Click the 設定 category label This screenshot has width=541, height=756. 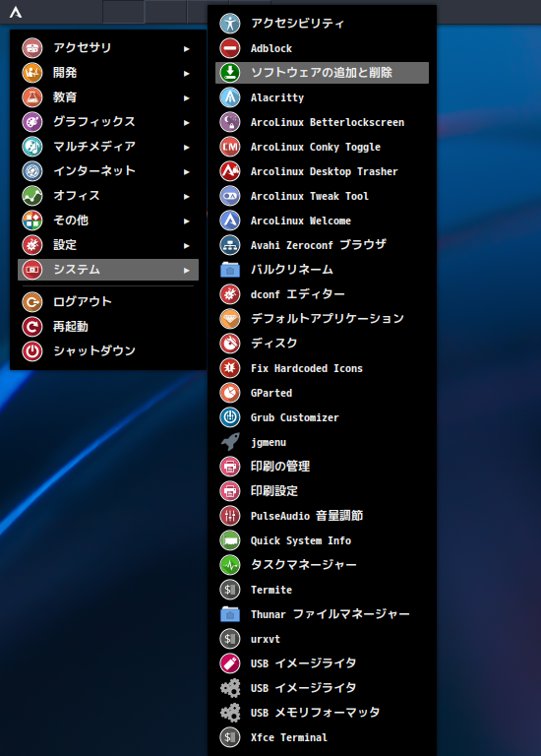(65, 244)
